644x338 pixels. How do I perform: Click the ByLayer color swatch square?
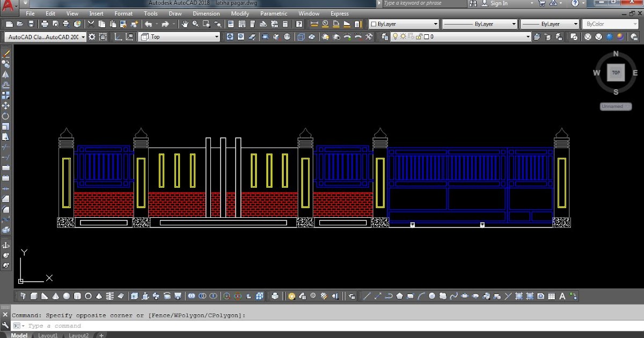coord(374,24)
